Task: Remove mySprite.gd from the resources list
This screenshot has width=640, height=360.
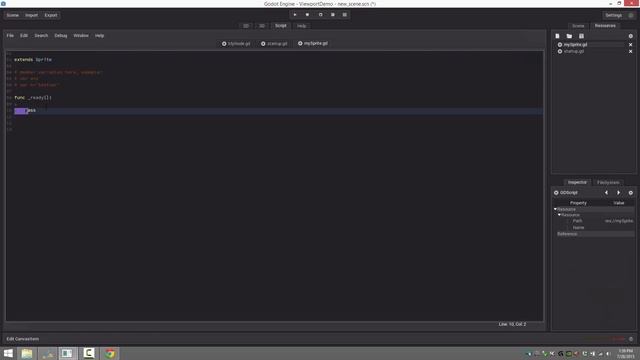Action: [631, 44]
